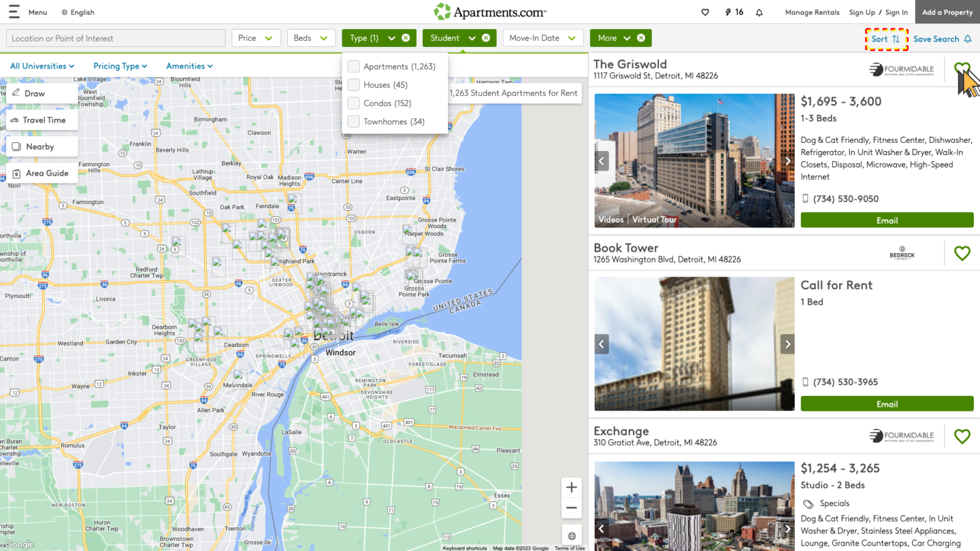Open the Amenities filter menu
Viewport: 980px width, 551px height.
pos(189,66)
